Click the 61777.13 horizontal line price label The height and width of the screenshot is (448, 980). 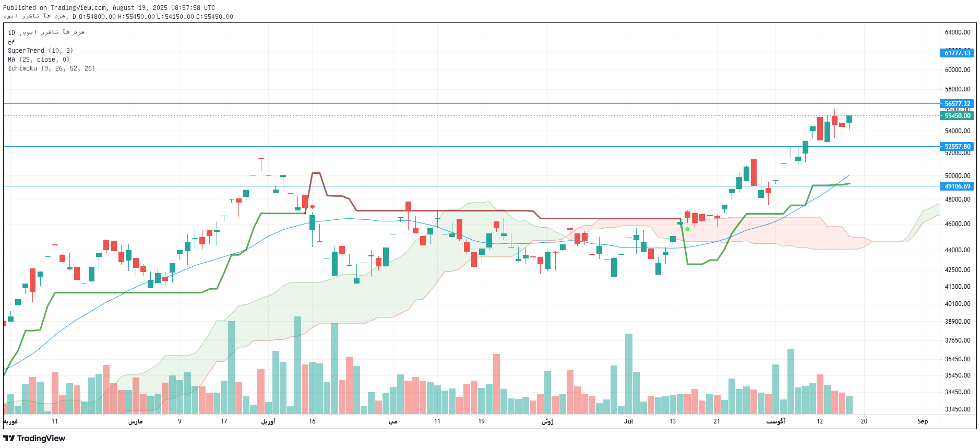(x=957, y=53)
